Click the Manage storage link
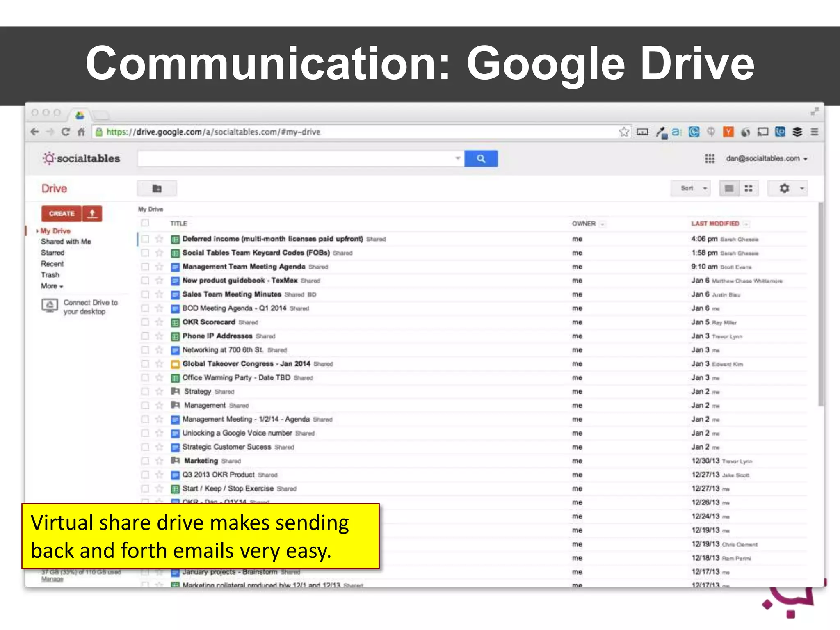Image resolution: width=840 pixels, height=630 pixels. click(x=52, y=580)
